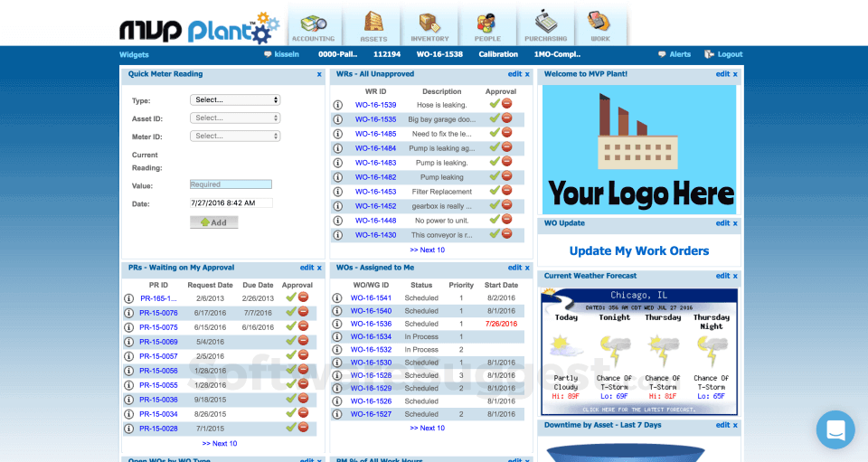Close the Quick Meter Reading widget

[x=319, y=74]
